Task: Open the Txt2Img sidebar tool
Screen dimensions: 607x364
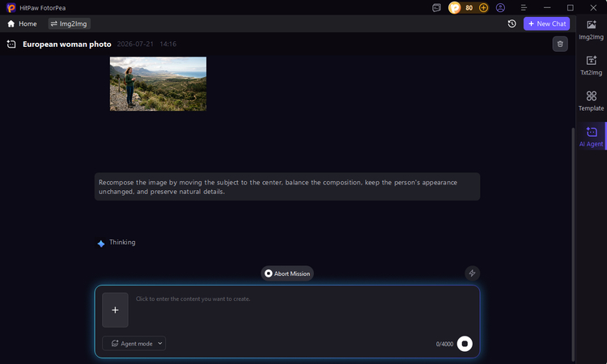Action: [x=591, y=66]
